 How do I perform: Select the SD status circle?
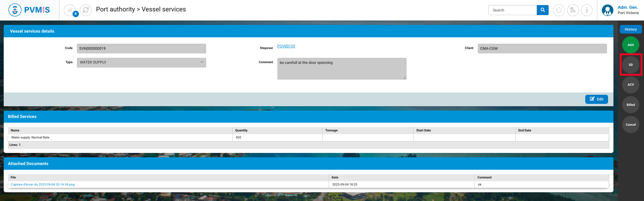(631, 65)
